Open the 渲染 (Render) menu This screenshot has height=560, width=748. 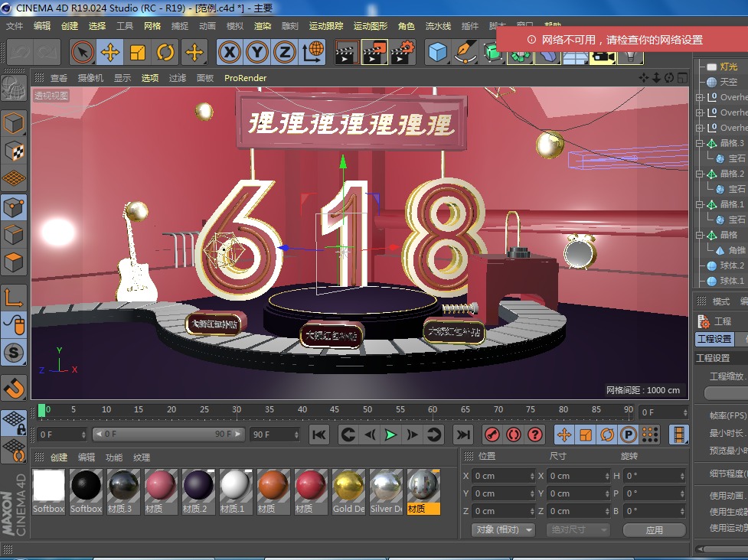262,25
